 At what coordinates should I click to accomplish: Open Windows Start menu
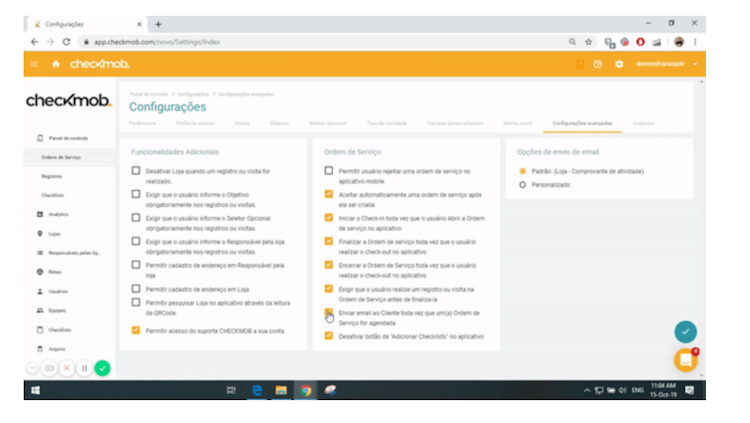35,390
